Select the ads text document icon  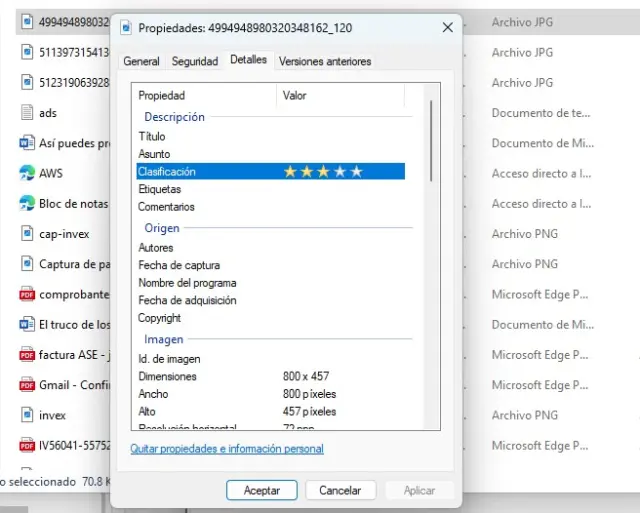(27, 113)
